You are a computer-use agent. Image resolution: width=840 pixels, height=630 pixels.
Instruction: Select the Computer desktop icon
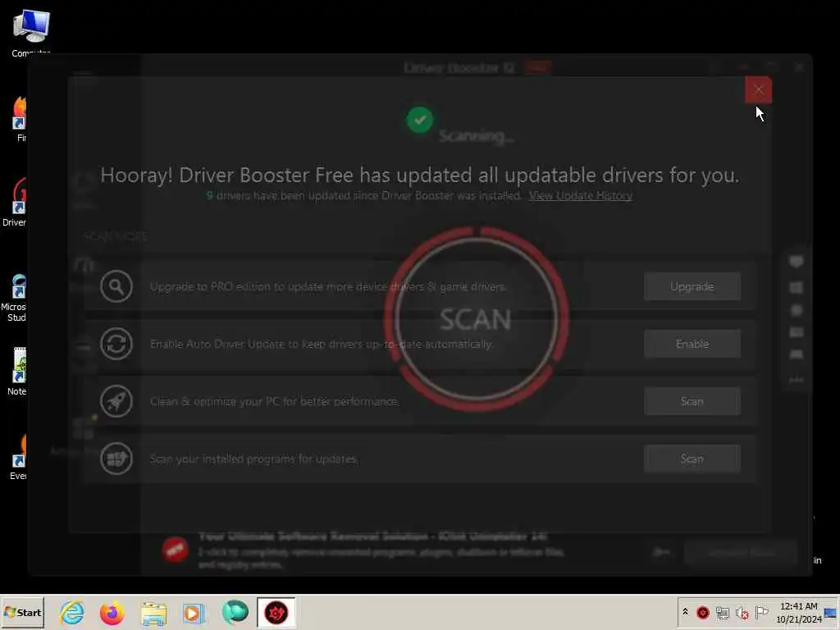click(31, 33)
